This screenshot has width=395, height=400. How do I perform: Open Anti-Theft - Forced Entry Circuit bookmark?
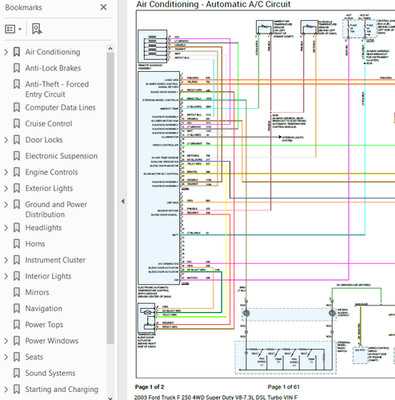point(57,89)
